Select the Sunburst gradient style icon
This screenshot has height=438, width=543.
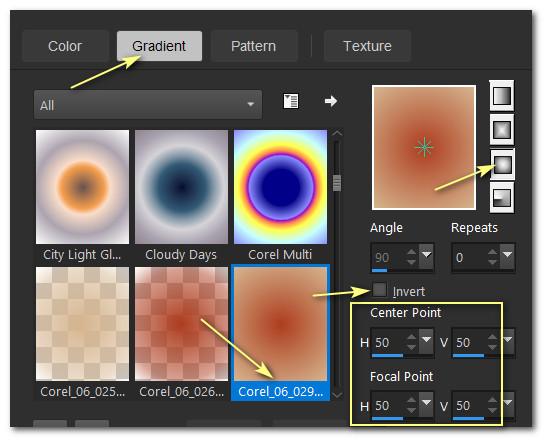pos(502,164)
